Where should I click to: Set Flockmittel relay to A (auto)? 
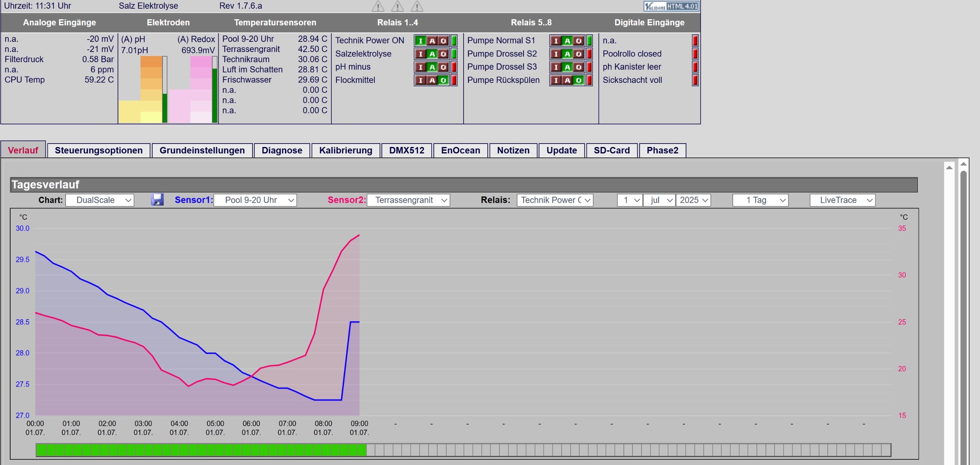click(x=432, y=80)
